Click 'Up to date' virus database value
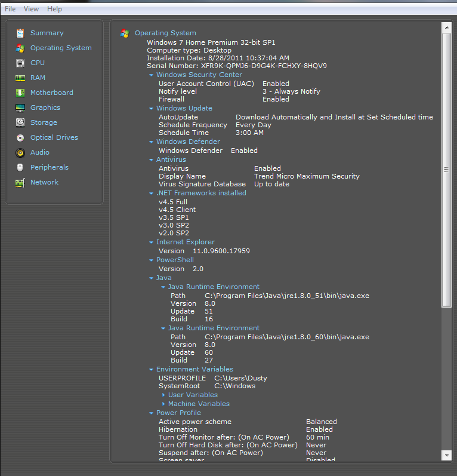 coord(271,185)
